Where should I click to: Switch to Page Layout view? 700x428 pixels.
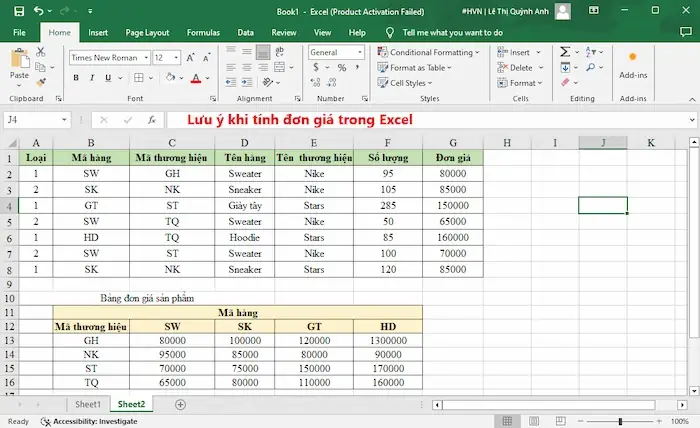[x=534, y=421]
